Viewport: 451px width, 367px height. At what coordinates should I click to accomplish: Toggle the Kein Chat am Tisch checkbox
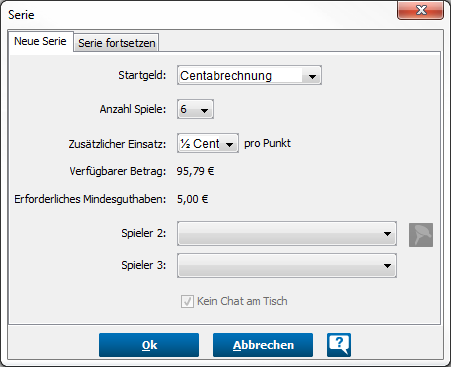[187, 301]
